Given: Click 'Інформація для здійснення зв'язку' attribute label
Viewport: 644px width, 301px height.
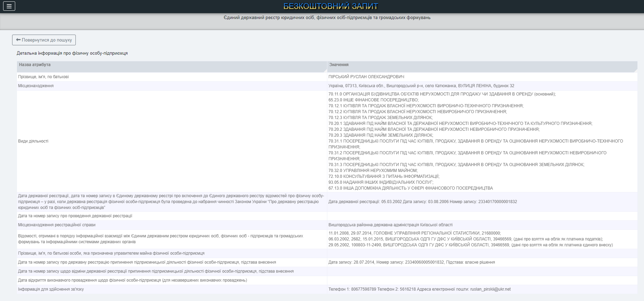Looking at the screenshot, I should coord(51,289).
